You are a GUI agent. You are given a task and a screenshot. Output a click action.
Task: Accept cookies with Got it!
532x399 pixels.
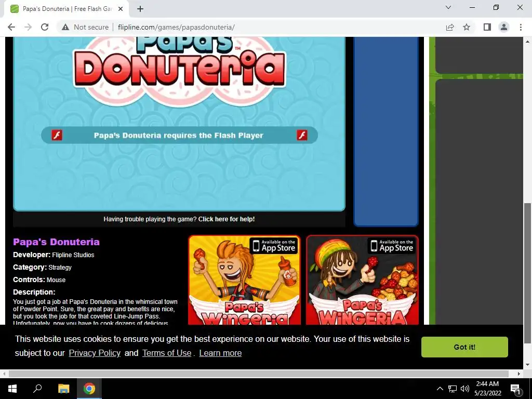click(x=464, y=347)
